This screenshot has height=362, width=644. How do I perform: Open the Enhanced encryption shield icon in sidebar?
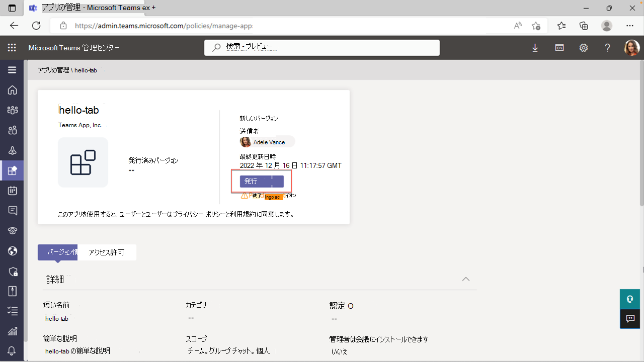click(13, 271)
